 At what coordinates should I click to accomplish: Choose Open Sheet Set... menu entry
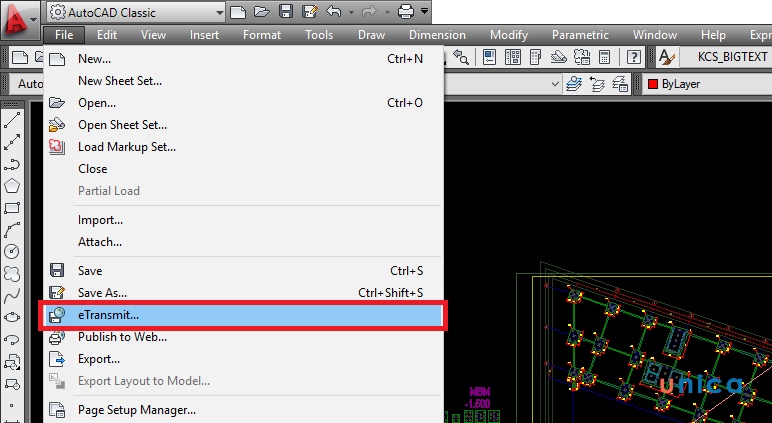pos(243,125)
